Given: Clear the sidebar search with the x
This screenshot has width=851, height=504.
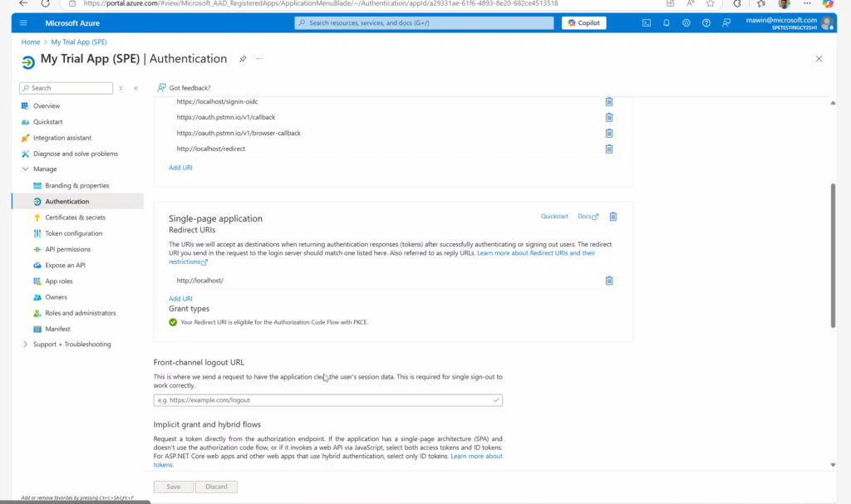Looking at the screenshot, I should coord(121,88).
